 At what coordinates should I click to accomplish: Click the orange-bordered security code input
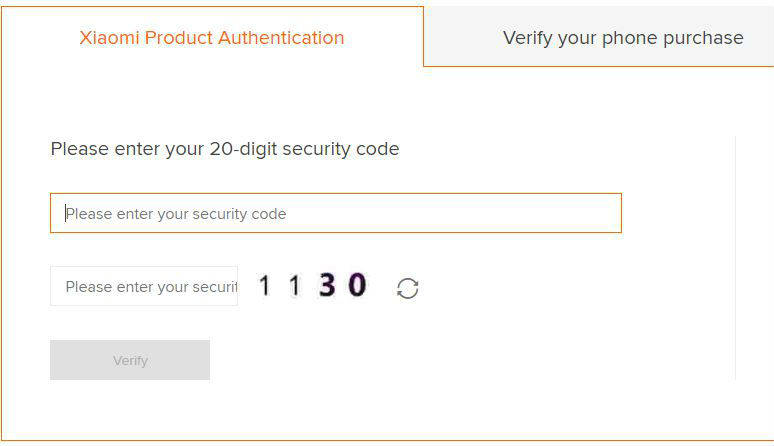tap(335, 213)
